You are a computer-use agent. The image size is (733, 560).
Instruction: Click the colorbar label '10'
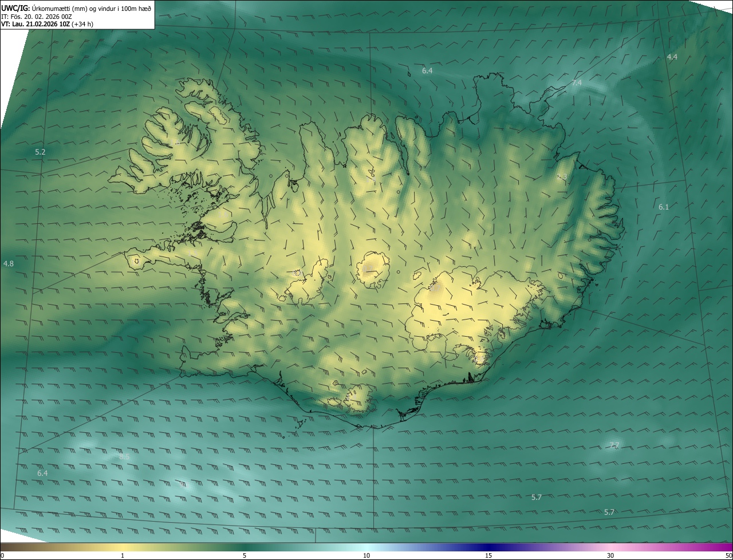tap(366, 555)
